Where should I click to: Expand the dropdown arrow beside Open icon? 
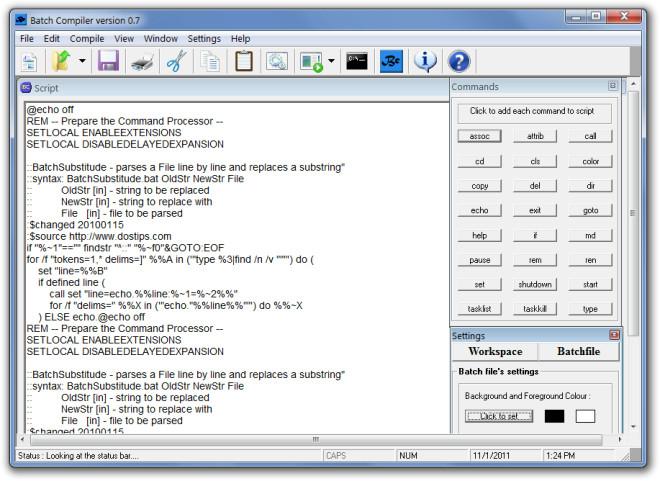pos(82,61)
